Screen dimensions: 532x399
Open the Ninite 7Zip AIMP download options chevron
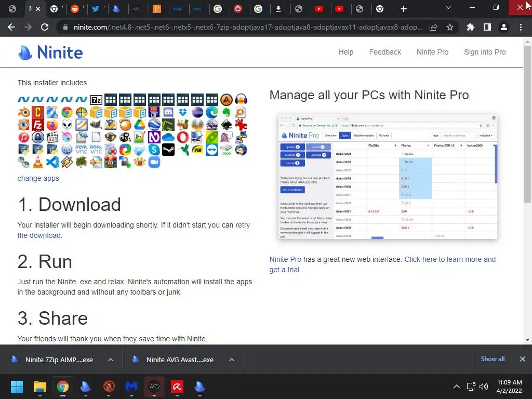[x=111, y=360]
